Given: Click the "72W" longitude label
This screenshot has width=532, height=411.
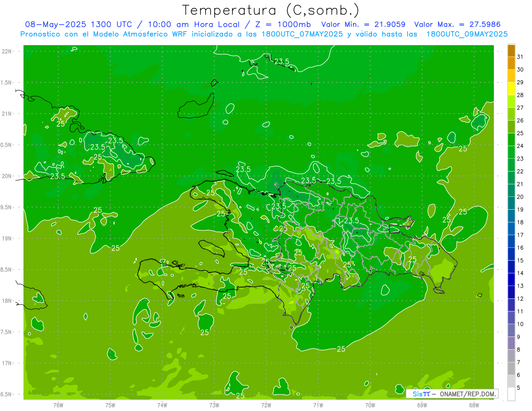Looking at the screenshot, I should pos(266,405).
